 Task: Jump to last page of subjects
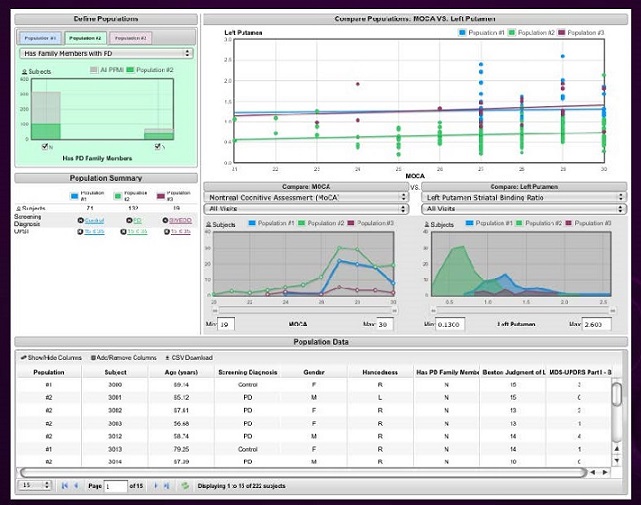pyautogui.click(x=166, y=486)
